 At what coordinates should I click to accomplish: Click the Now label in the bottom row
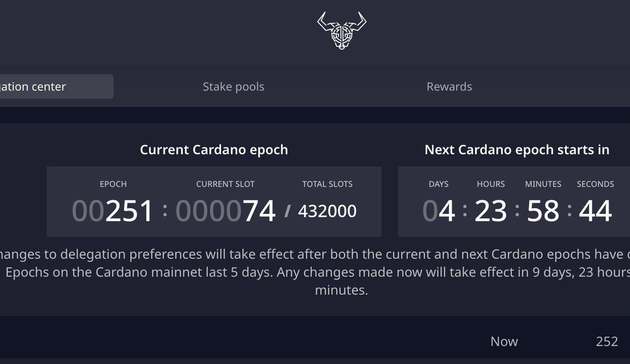504,341
